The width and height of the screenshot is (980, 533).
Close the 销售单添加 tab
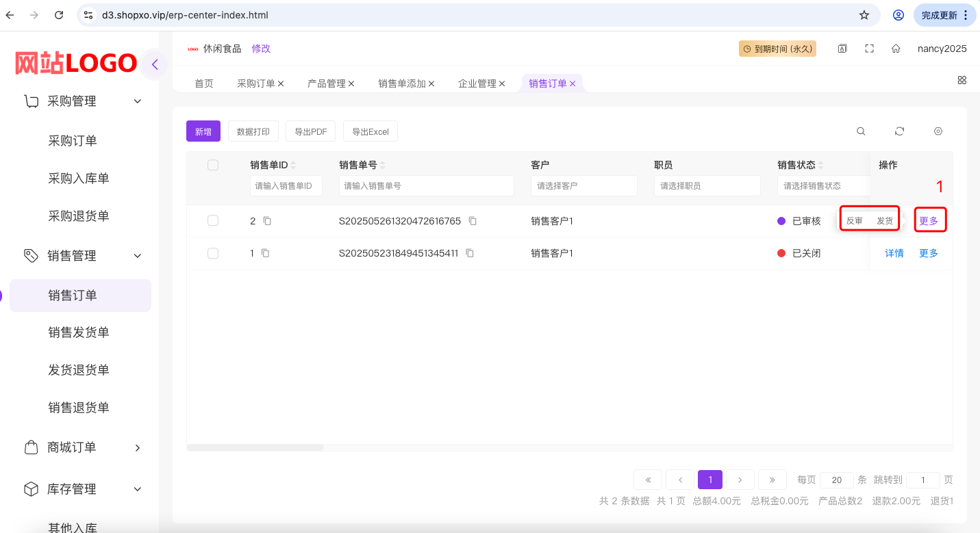click(431, 83)
